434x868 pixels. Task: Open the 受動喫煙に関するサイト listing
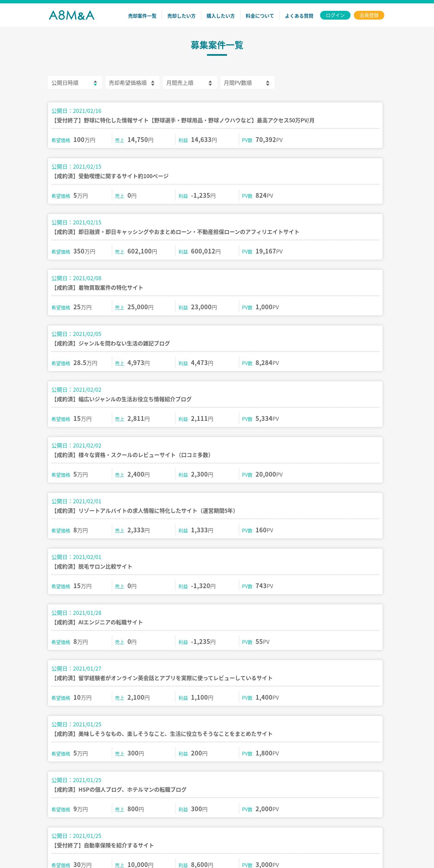point(215,181)
